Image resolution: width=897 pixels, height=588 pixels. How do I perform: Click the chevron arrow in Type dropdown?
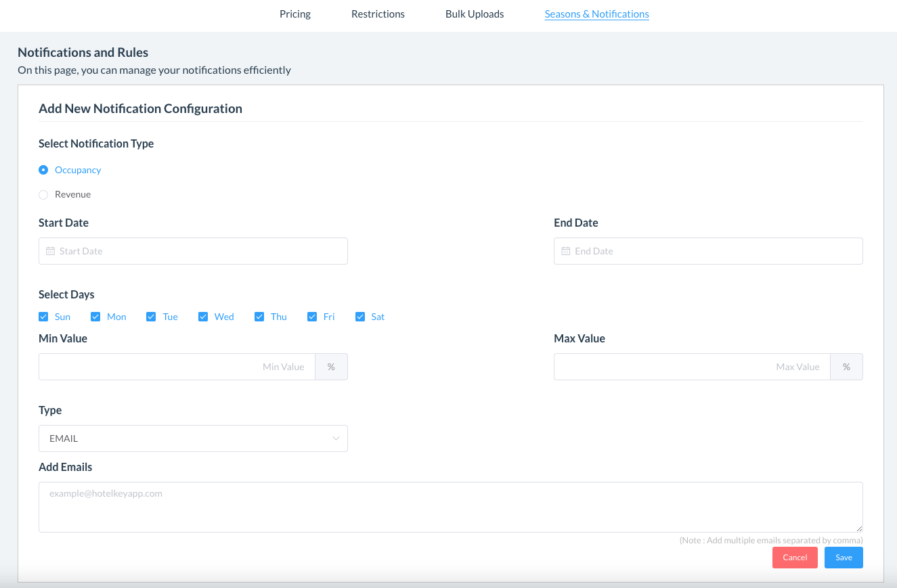(336, 438)
